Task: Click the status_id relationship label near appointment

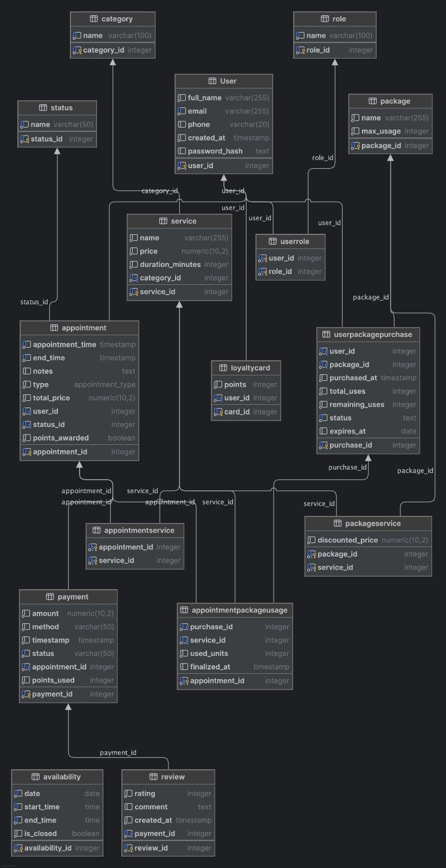Action: 34,302
